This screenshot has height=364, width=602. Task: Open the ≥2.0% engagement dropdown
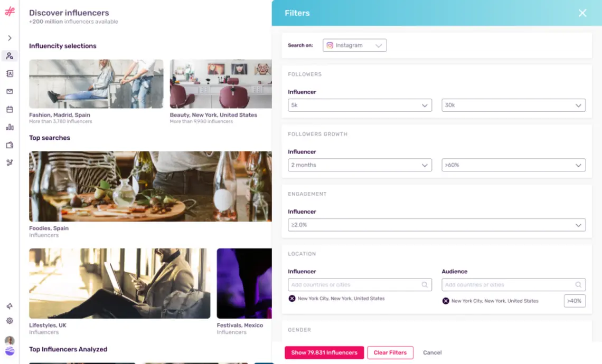[x=436, y=225]
